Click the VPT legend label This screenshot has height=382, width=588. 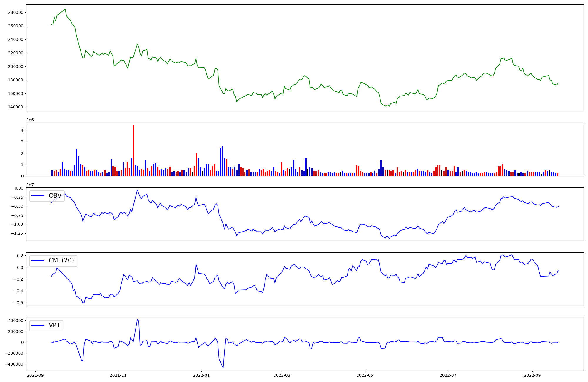click(x=54, y=325)
